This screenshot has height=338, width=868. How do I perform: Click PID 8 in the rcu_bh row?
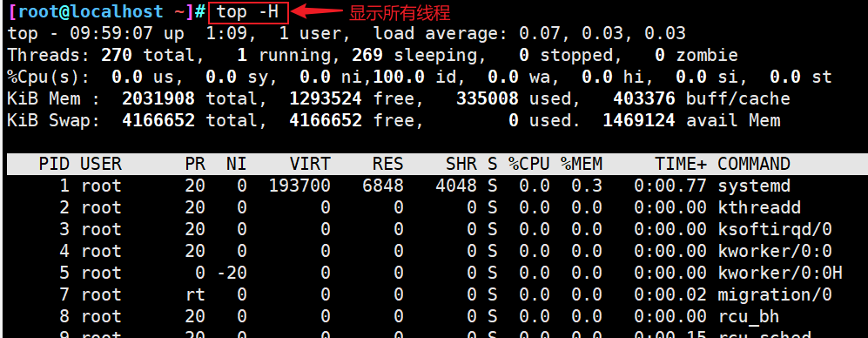(64, 316)
